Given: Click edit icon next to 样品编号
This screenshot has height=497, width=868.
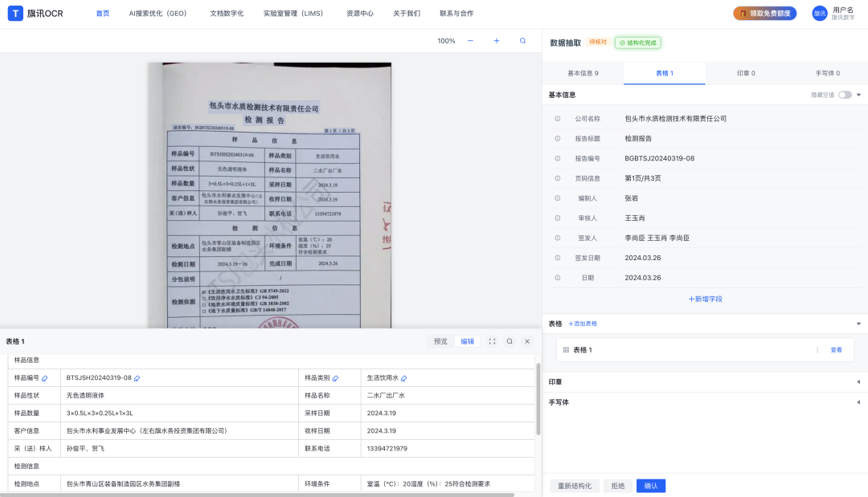Looking at the screenshot, I should tap(44, 378).
